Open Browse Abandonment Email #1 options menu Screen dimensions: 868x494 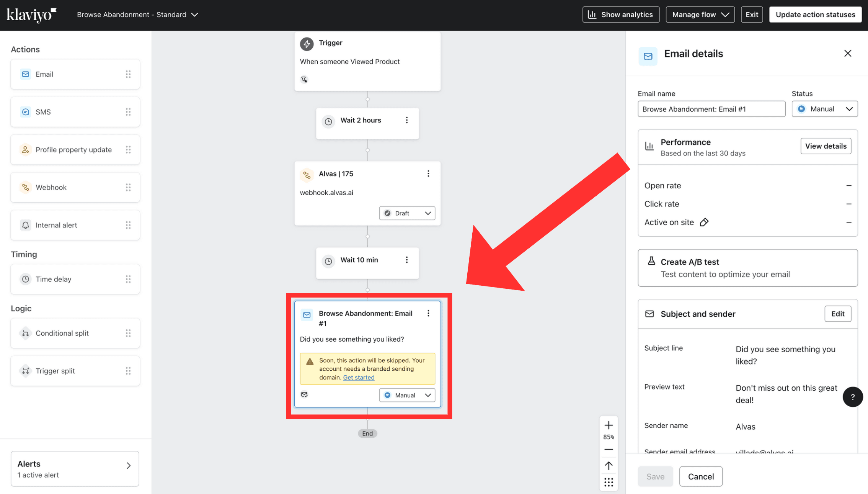[428, 314]
